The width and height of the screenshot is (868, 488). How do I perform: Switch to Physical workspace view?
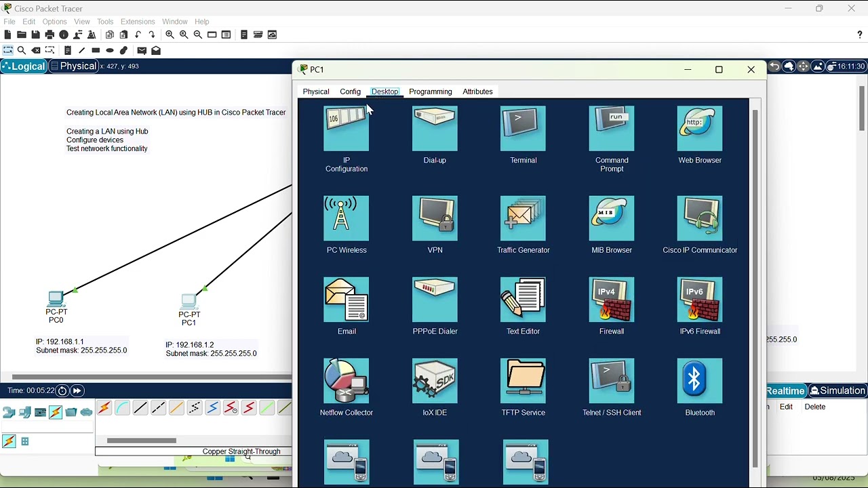pyautogui.click(x=73, y=66)
